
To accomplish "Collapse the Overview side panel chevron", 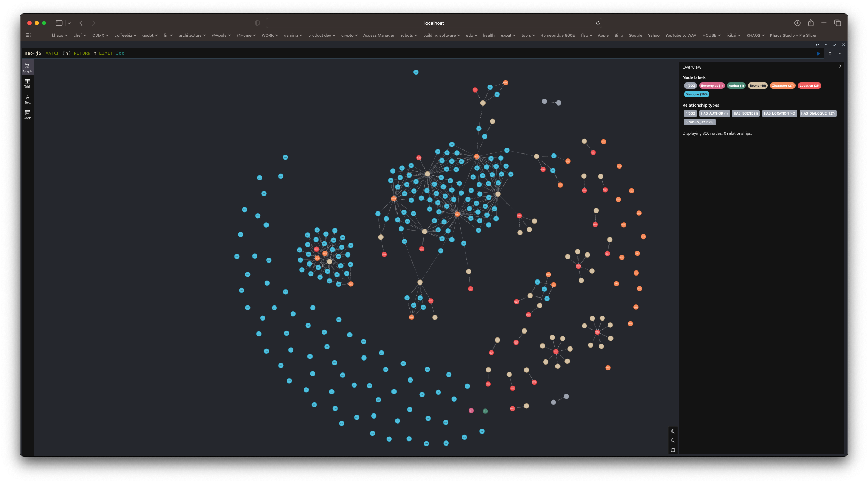I will (840, 66).
